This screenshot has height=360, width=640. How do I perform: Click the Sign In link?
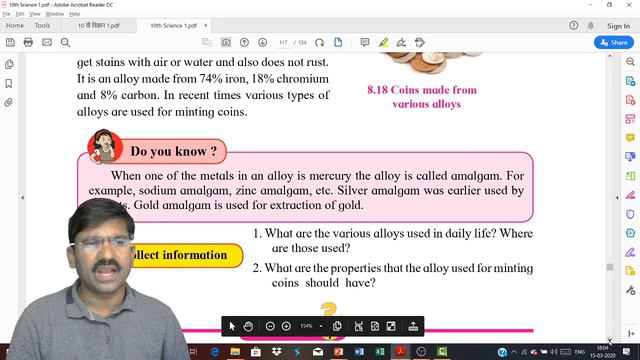pos(618,26)
